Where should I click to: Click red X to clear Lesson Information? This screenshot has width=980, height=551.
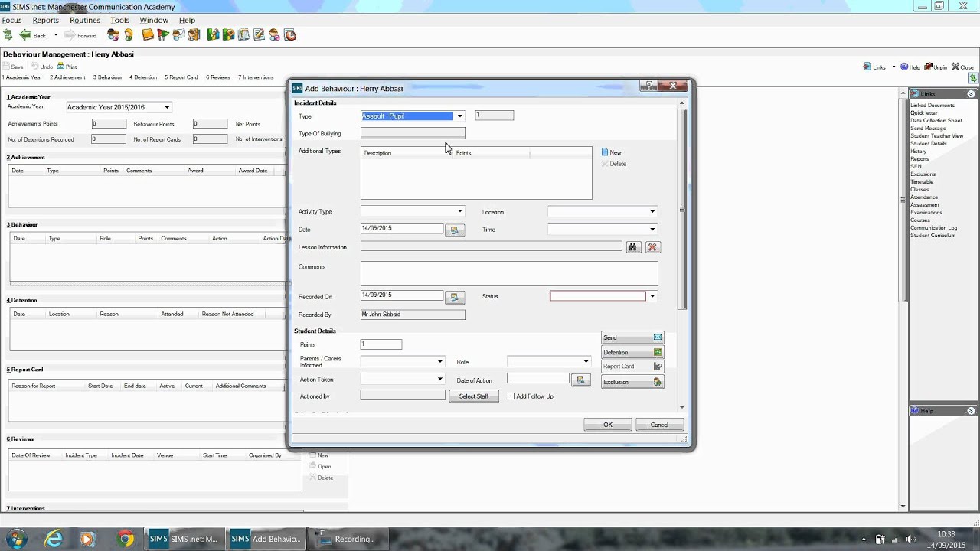coord(652,247)
